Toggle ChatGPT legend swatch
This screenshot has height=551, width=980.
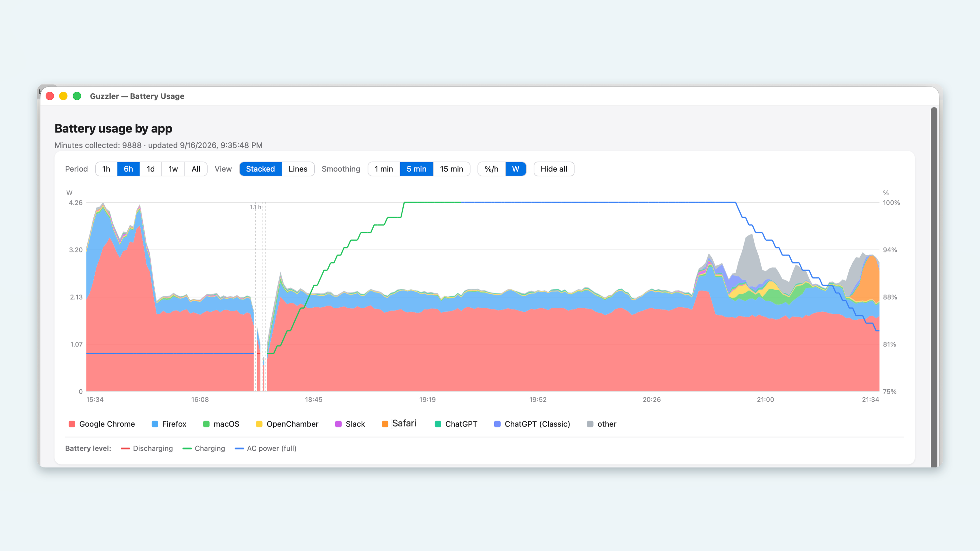438,424
